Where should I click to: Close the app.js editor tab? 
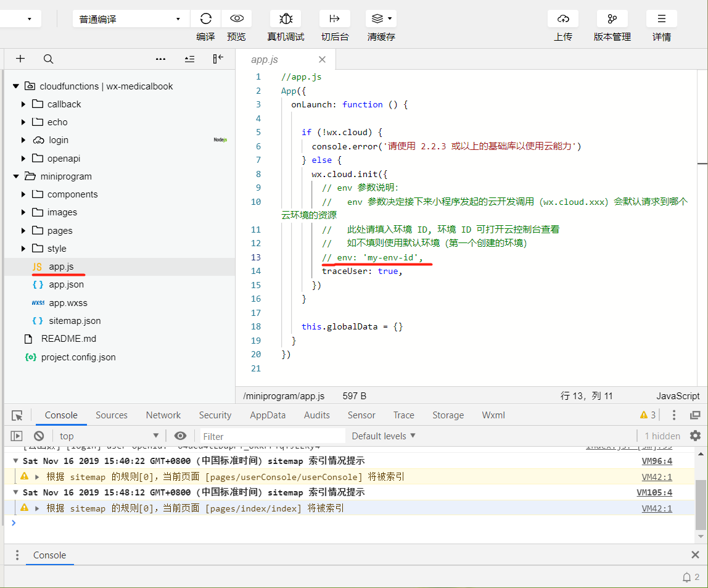tap(322, 60)
